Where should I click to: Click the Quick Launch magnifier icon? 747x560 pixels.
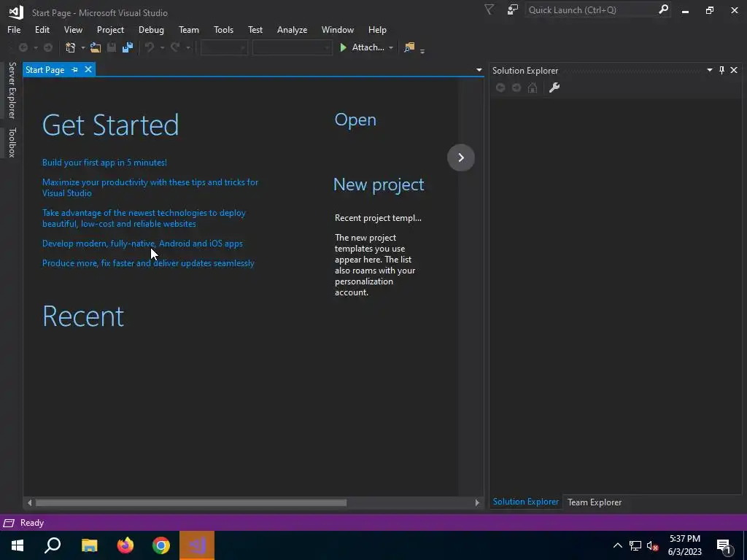[663, 10]
